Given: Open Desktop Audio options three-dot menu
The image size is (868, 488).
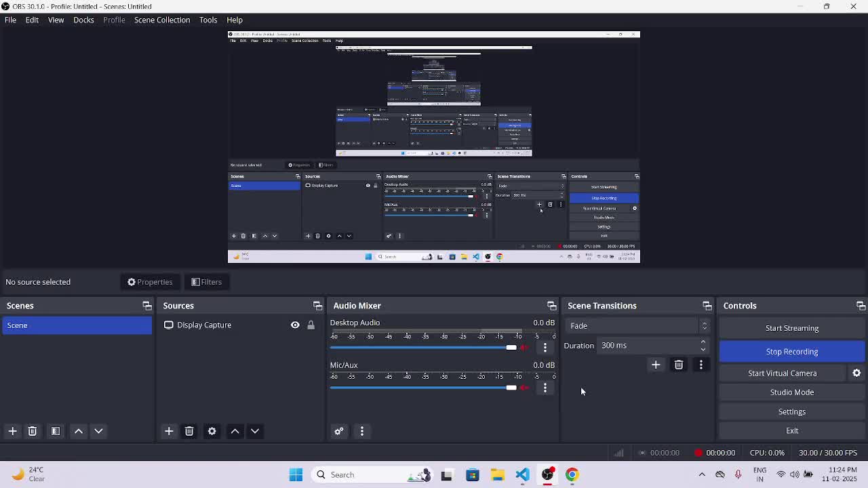Looking at the screenshot, I should click(x=545, y=348).
